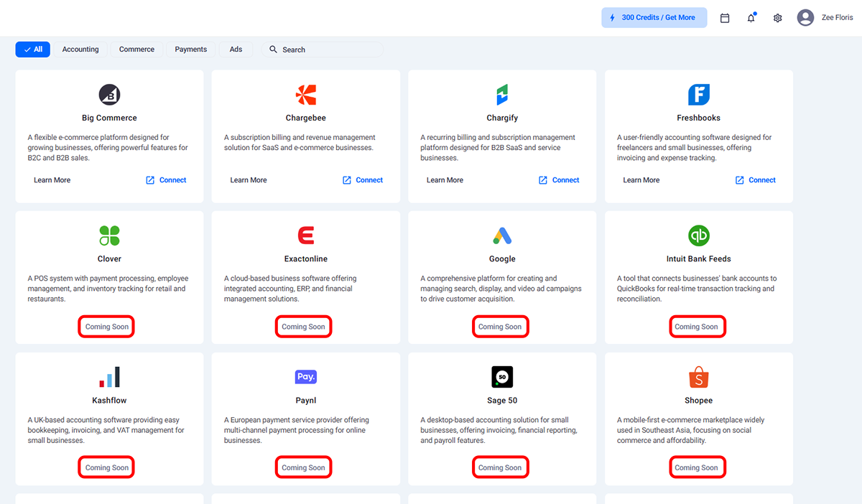Click Coming Soon on Paynl card
The image size is (862, 504).
pos(304,467)
